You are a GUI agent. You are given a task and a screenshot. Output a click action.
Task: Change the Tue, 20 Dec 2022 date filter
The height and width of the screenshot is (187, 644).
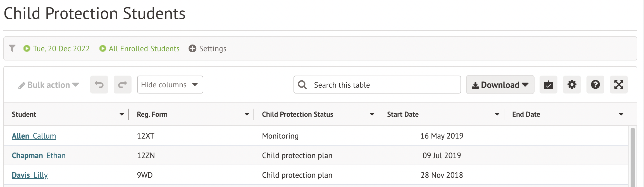[61, 49]
